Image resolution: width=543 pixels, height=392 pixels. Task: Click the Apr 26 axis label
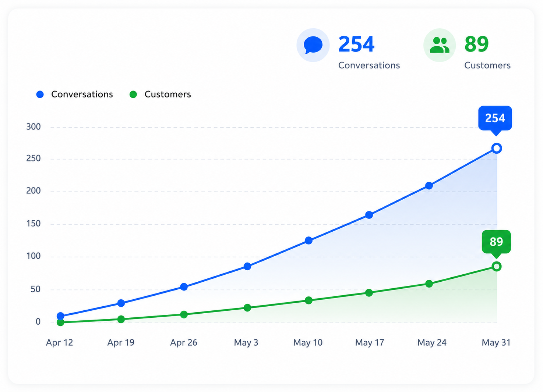184,343
